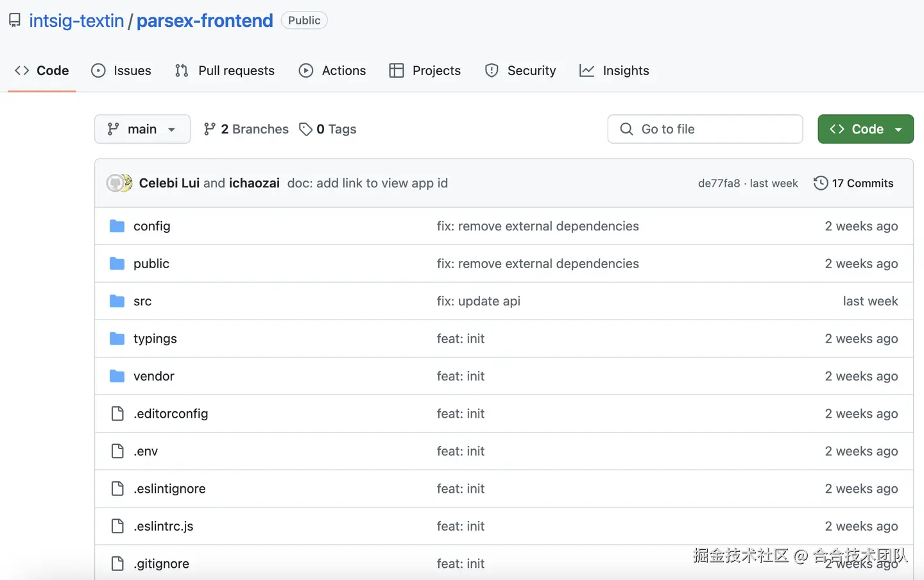924x580 pixels.
Task: Click the .editorconfig file icon
Action: point(117,414)
